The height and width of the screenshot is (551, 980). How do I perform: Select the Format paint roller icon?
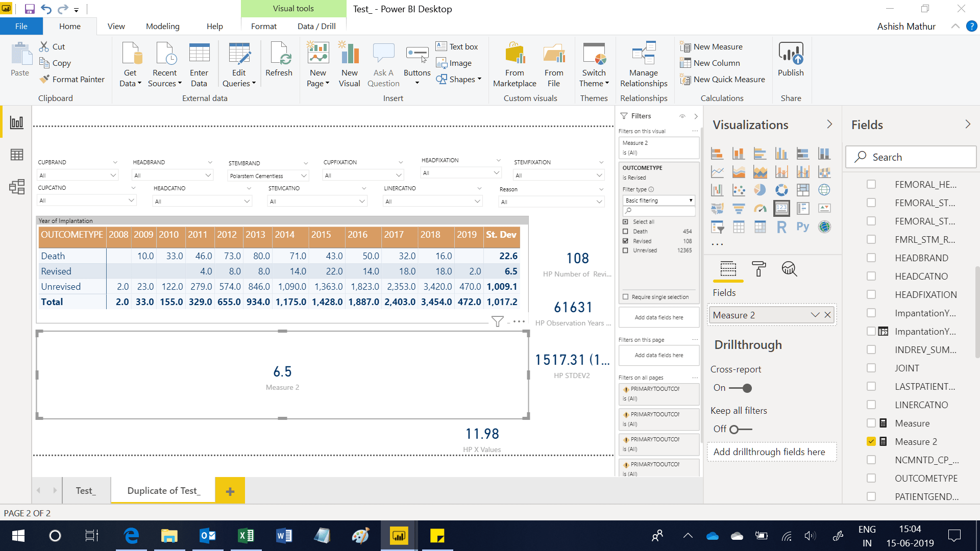[x=758, y=268]
